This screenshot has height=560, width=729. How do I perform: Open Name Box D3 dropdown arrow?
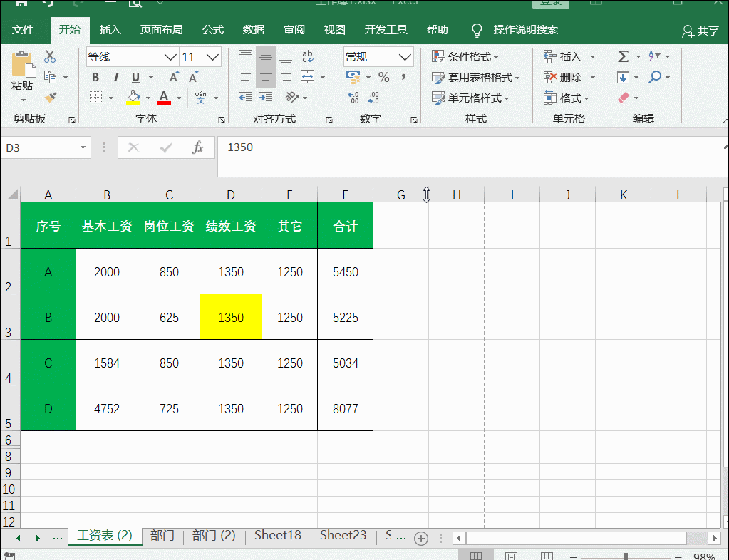(x=83, y=147)
